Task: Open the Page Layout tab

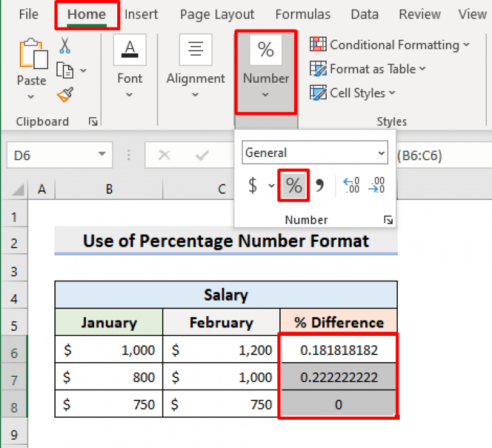Action: click(x=217, y=15)
